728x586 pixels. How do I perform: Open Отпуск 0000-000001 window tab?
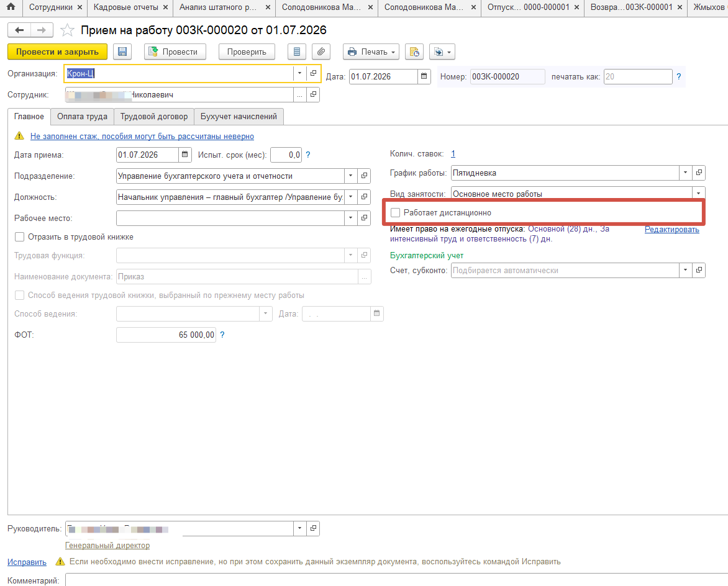528,7
